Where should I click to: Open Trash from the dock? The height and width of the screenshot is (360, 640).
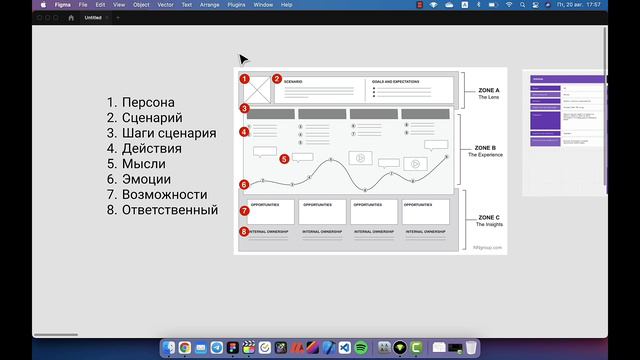click(x=471, y=347)
